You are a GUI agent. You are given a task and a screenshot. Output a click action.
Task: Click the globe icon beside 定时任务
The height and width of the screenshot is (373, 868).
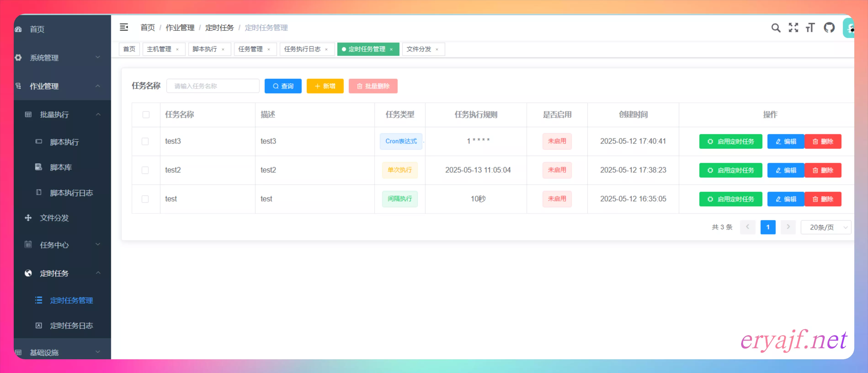tap(28, 273)
